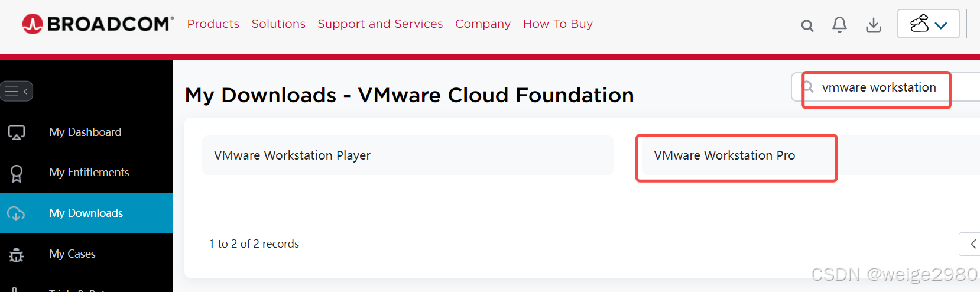Open My Entitlements page
Image resolution: width=980 pixels, height=292 pixels.
pyautogui.click(x=89, y=172)
